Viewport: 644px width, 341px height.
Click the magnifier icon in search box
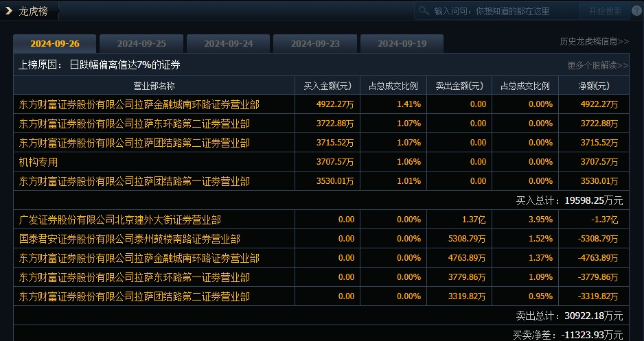pyautogui.click(x=424, y=11)
